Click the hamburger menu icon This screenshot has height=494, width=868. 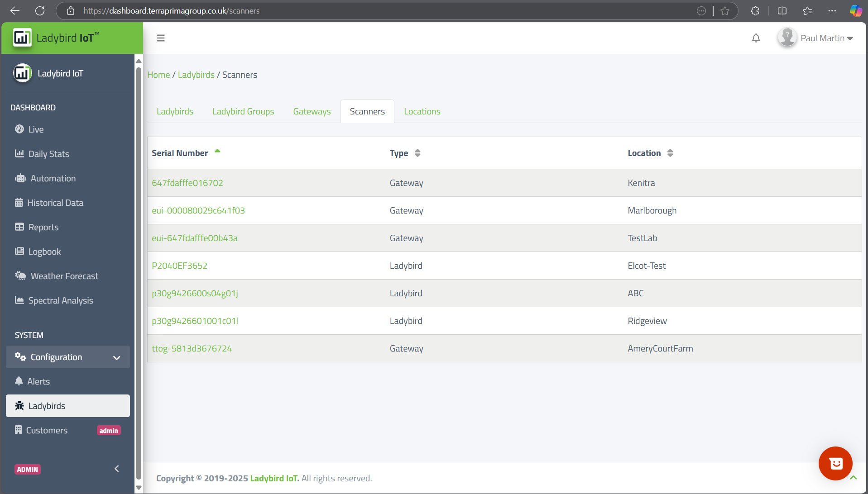point(160,38)
